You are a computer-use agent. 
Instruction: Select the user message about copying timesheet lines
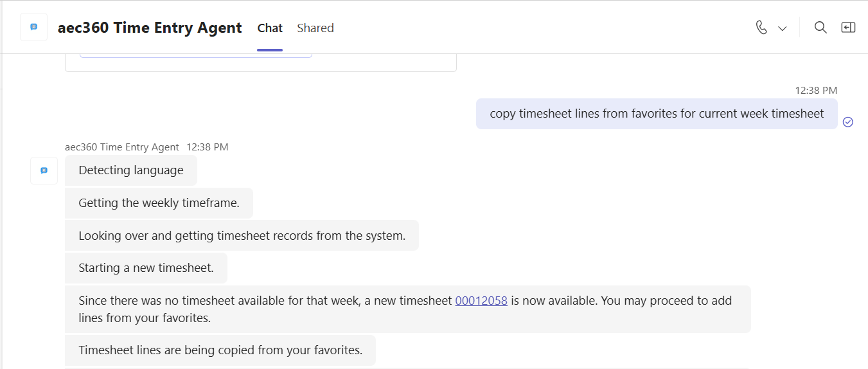click(656, 114)
